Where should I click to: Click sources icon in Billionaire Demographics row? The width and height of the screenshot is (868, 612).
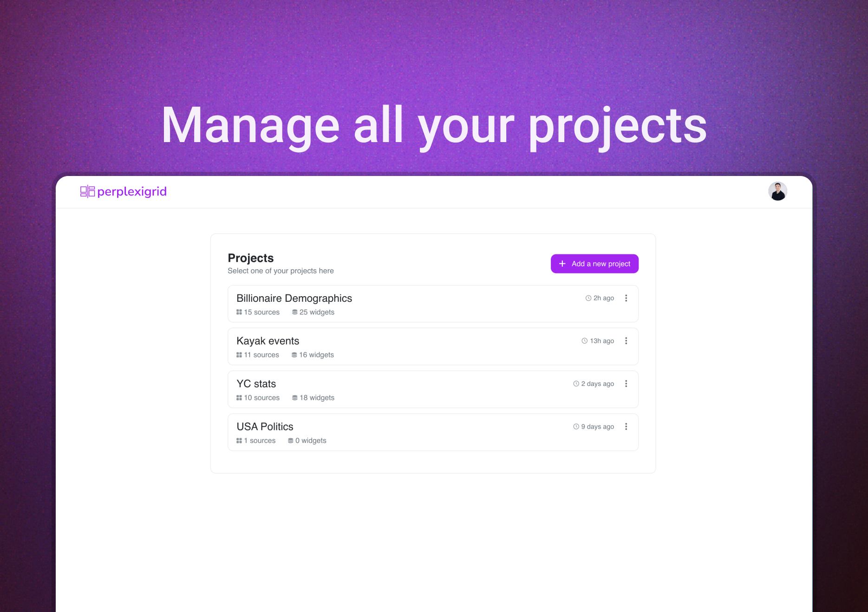coord(239,312)
